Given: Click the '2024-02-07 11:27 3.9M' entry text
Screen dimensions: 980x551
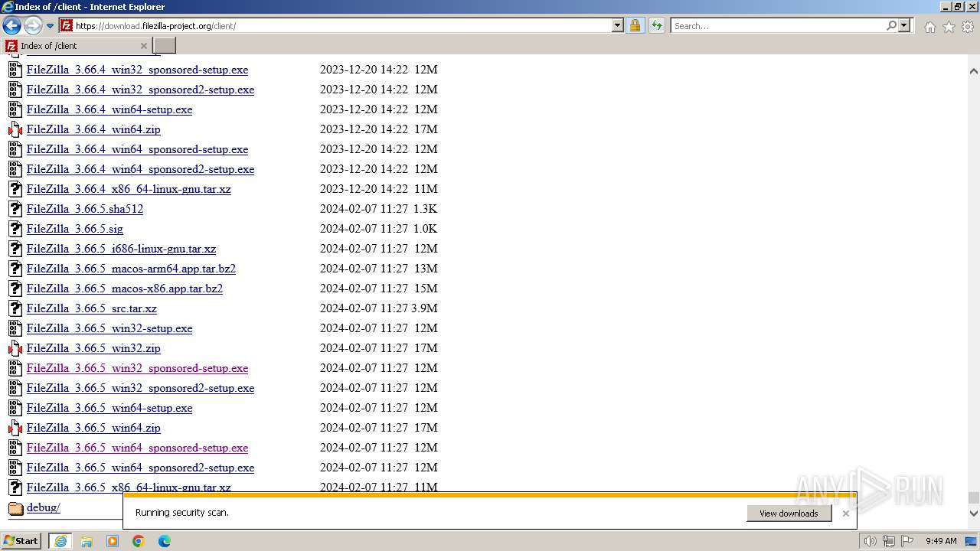Looking at the screenshot, I should point(379,308).
